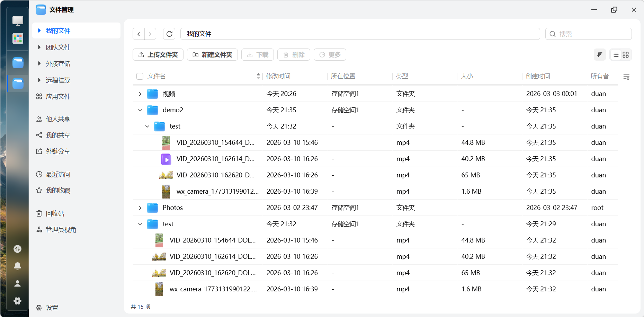Screen dimensions: 644x317
Task: Expand the 视频 folder row
Action: 140,94
